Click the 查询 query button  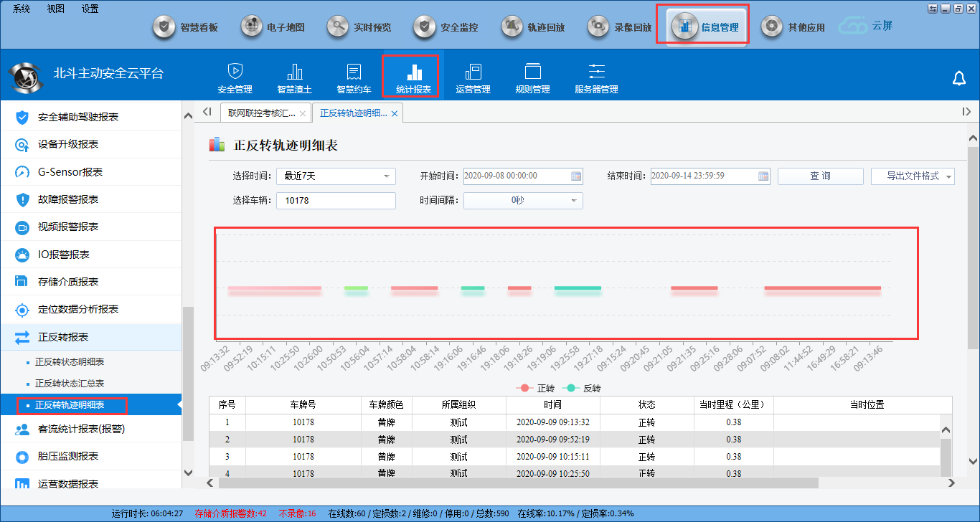tap(820, 176)
